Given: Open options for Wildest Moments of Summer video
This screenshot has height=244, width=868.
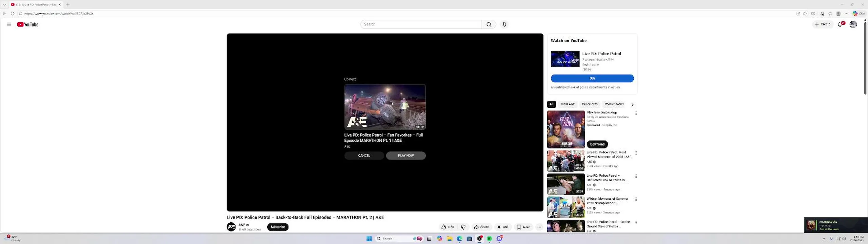Looking at the screenshot, I should [636, 199].
